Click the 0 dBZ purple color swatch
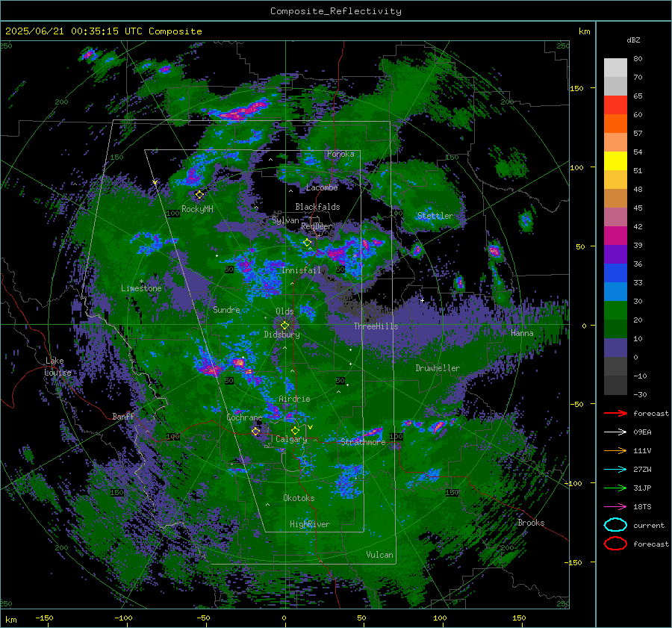Screen dimensions: 672x628 tap(615, 348)
